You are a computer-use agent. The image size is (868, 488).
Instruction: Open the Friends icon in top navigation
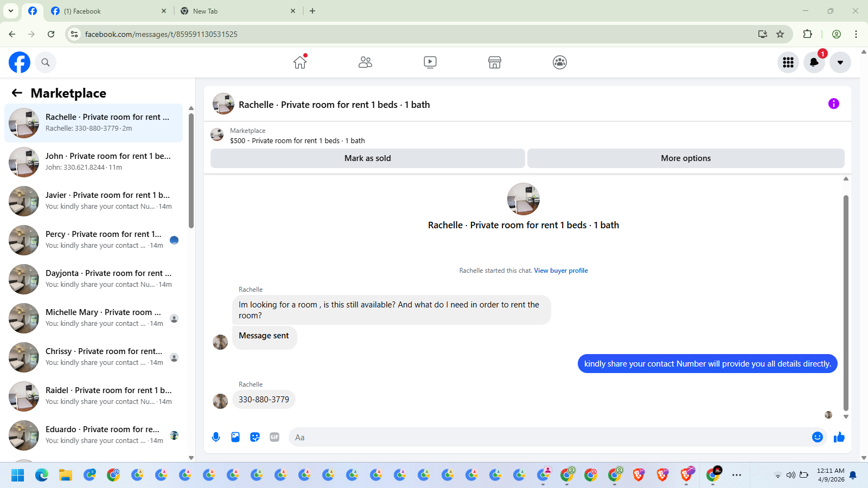pyautogui.click(x=365, y=62)
